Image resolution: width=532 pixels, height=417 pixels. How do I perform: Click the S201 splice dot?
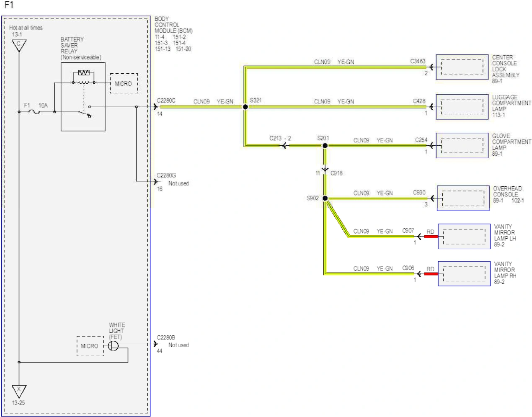point(325,146)
